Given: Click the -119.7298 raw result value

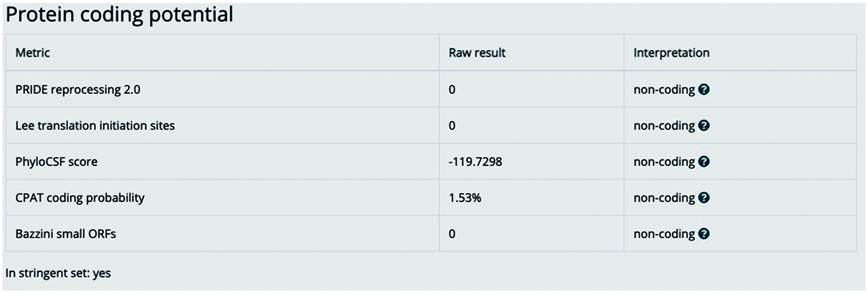Looking at the screenshot, I should point(475,162).
